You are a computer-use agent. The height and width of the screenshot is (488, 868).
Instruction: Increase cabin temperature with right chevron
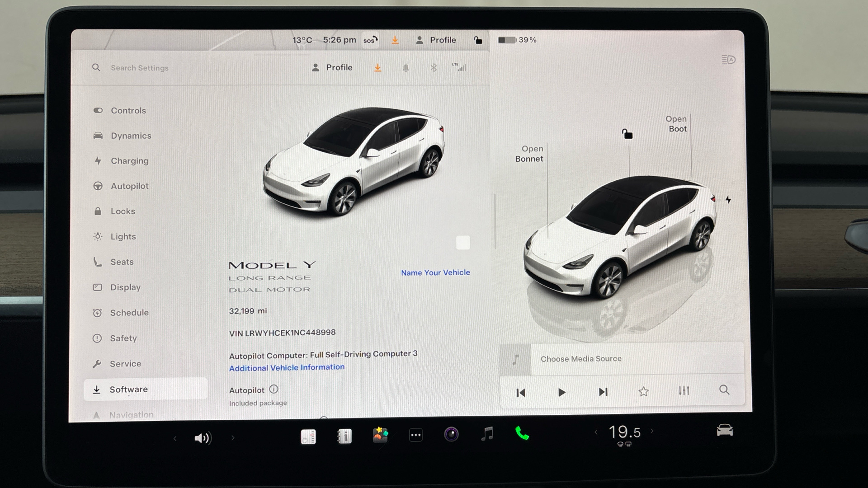click(x=652, y=431)
